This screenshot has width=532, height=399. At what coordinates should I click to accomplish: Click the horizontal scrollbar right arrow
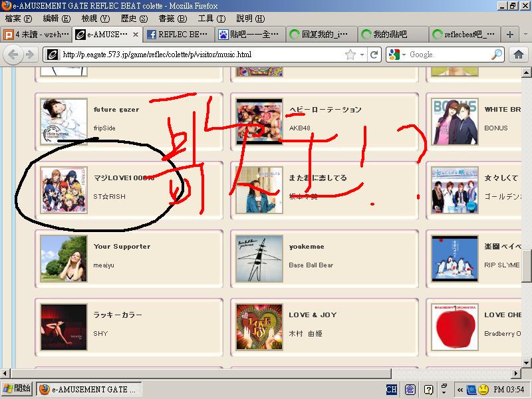pyautogui.click(x=516, y=374)
